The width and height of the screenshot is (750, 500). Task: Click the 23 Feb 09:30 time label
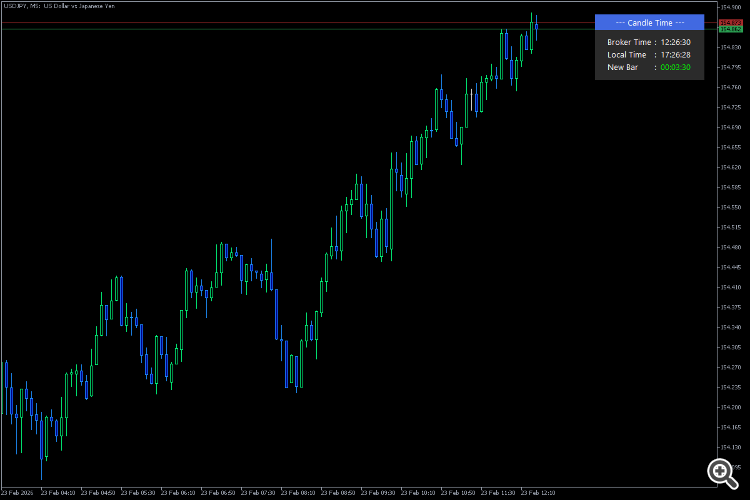(378, 492)
